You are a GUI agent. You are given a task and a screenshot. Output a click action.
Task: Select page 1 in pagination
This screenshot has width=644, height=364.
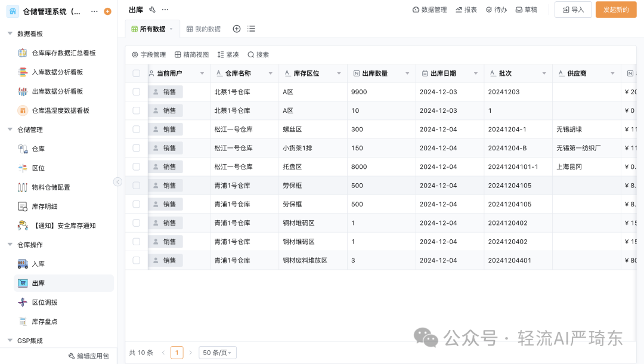click(177, 353)
